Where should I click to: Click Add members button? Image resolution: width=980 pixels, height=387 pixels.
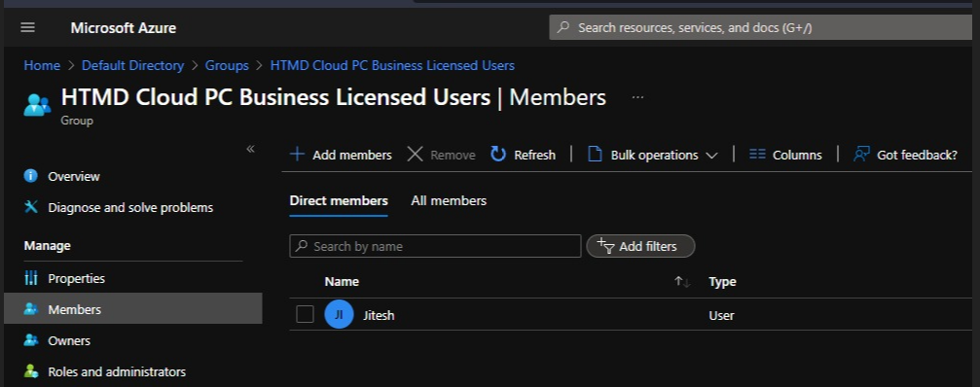point(341,155)
